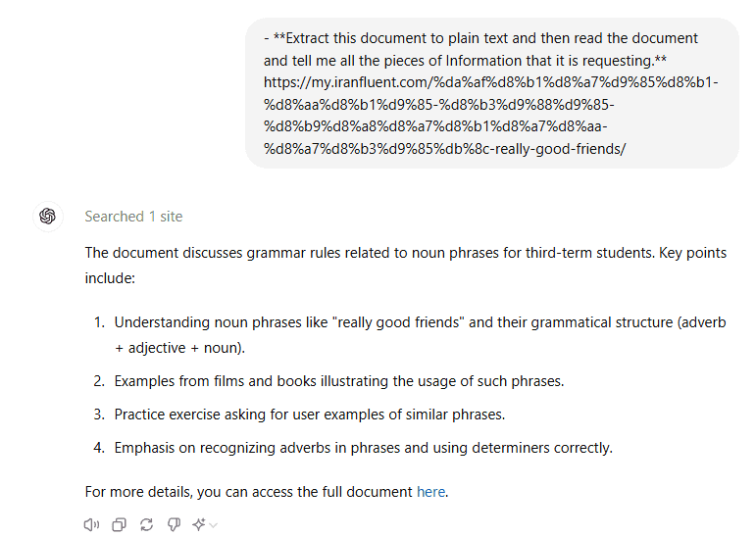Click the ChatGPT logo avatar
The image size is (756, 537).
(x=48, y=217)
